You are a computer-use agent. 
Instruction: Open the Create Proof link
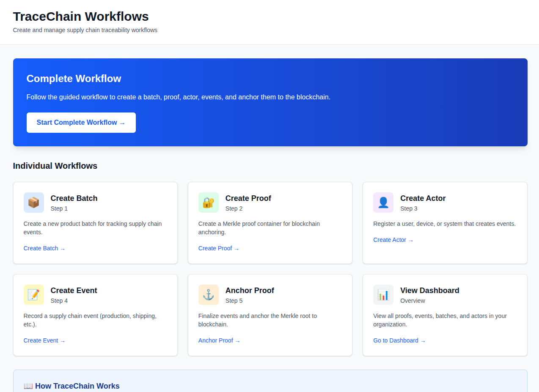(x=219, y=248)
